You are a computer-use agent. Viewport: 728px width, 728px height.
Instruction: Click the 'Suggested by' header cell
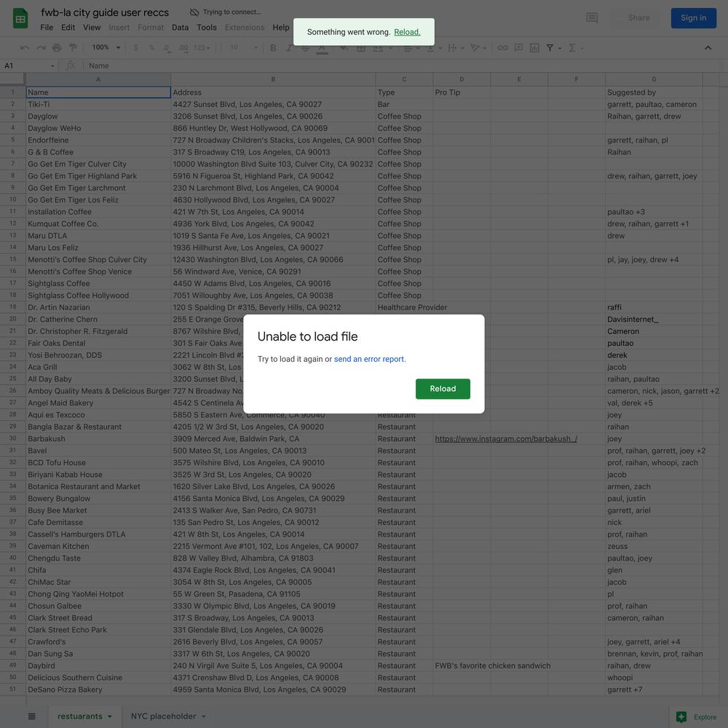654,92
